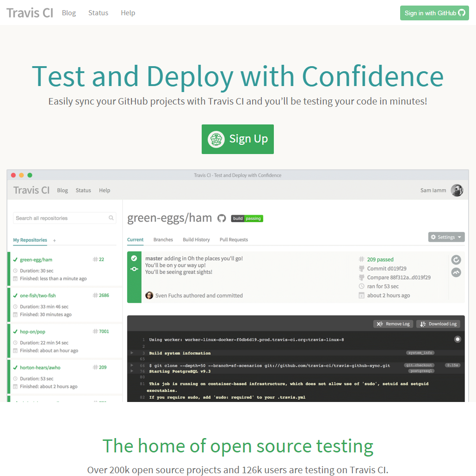476x476 pixels.
Task: Click the white checkmark on the green build bar
Action: coord(134,258)
